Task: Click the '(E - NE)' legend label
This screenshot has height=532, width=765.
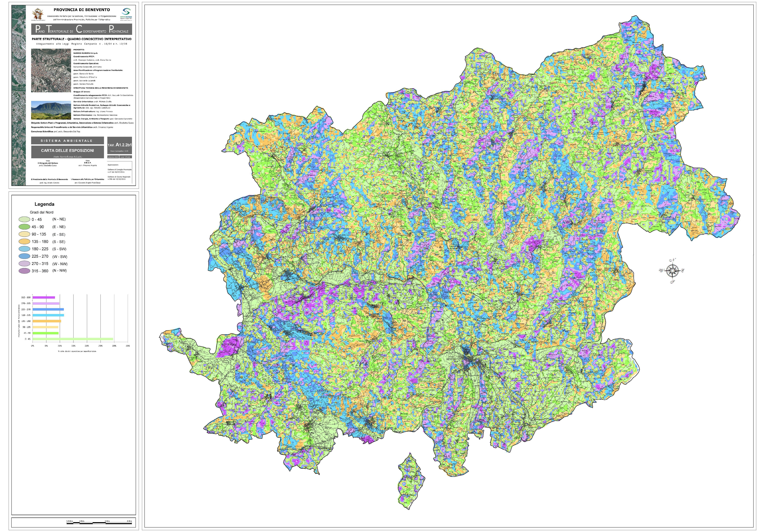Action: point(59,227)
